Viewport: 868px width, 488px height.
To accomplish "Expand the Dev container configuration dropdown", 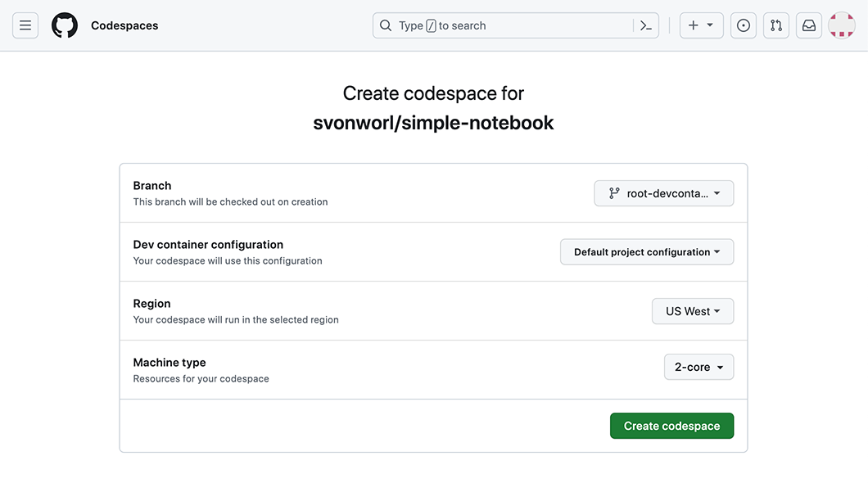I will 646,251.
